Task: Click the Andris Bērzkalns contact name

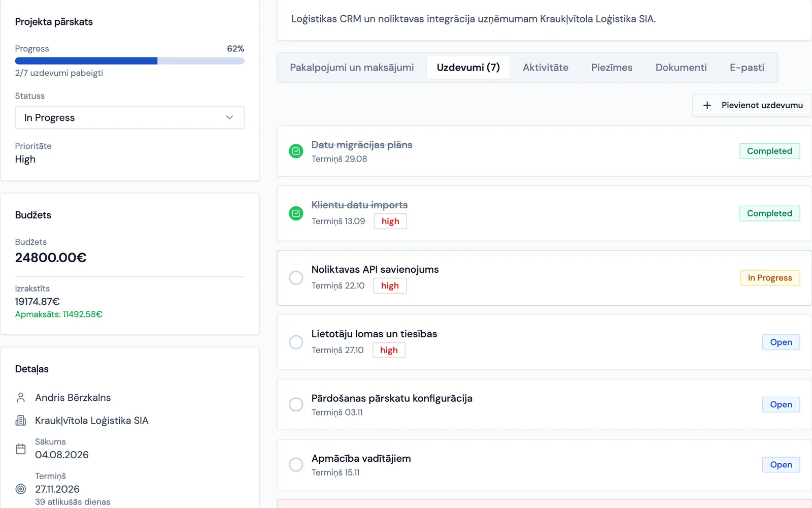Action: (73, 397)
